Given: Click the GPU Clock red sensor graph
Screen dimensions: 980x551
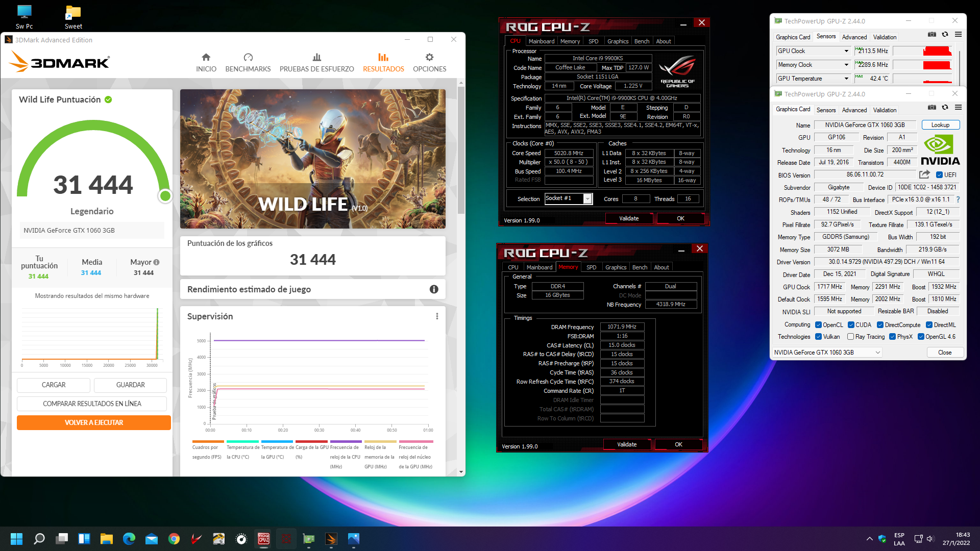Looking at the screenshot, I should click(922, 51).
